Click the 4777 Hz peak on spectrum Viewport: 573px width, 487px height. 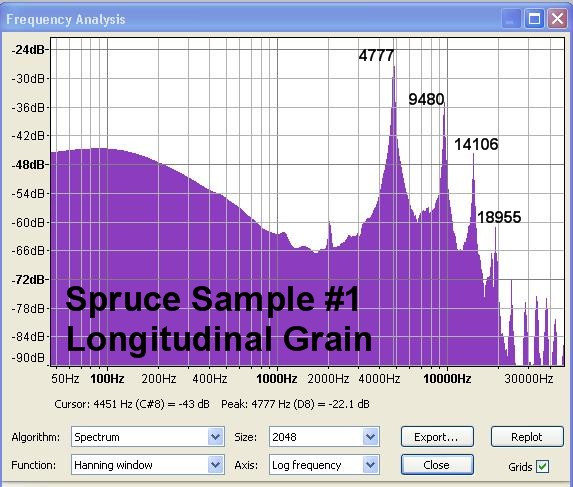(x=394, y=69)
